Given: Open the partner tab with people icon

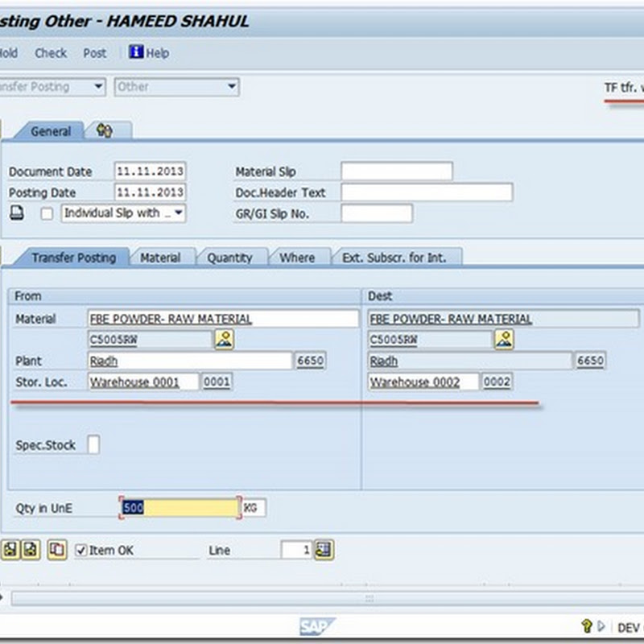Looking at the screenshot, I should (x=109, y=131).
